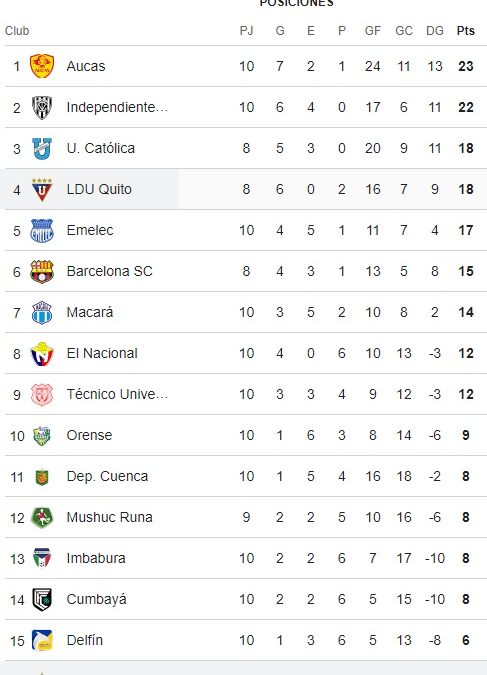Open the Barcelona SC team link
The width and height of the screenshot is (487, 675).
[109, 271]
